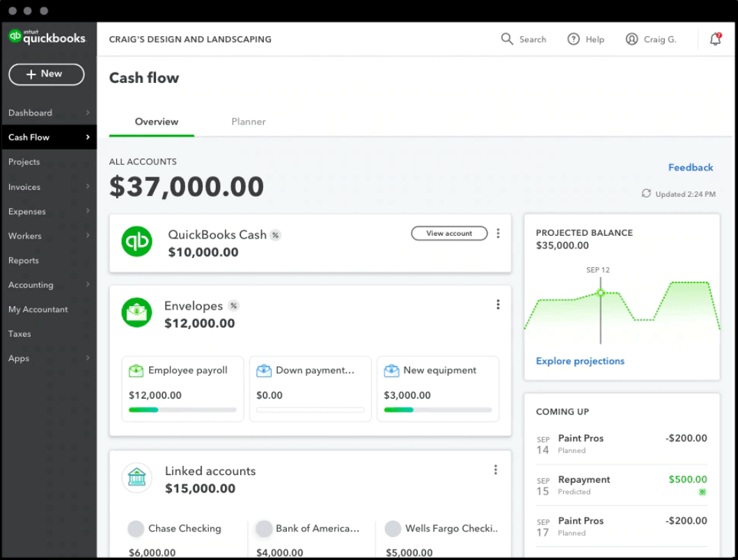Image resolution: width=738 pixels, height=560 pixels.
Task: Click the Cash flow page heading
Action: coord(144,78)
